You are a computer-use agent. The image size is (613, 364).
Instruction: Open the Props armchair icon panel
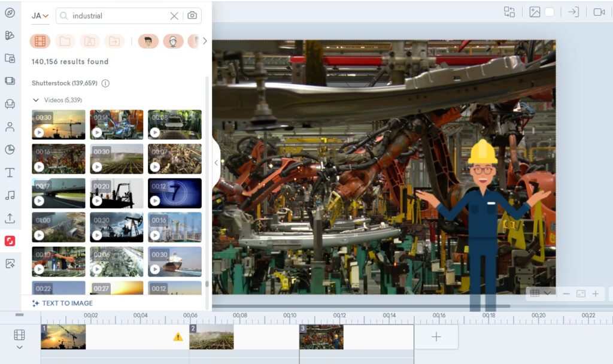click(10, 104)
